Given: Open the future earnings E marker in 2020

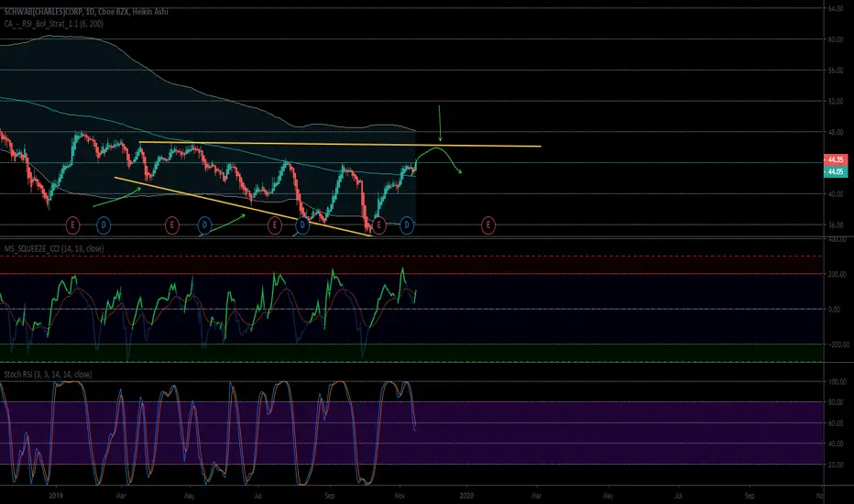Looking at the screenshot, I should pos(488,225).
